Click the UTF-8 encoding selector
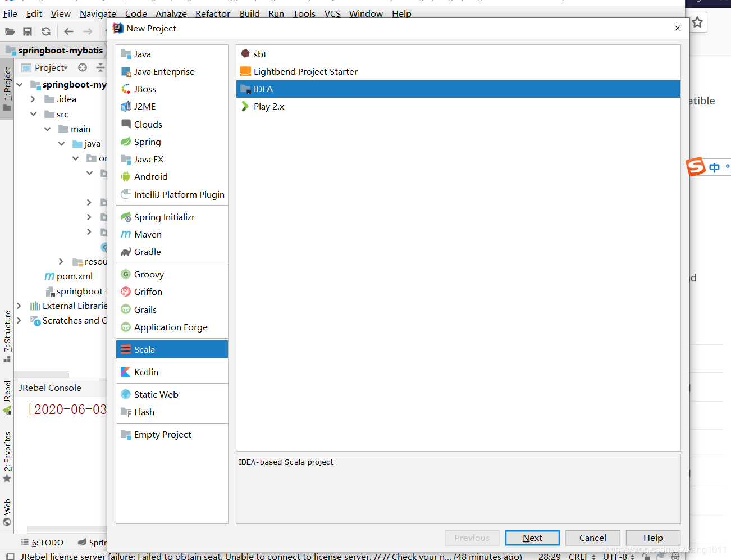 (x=619, y=556)
